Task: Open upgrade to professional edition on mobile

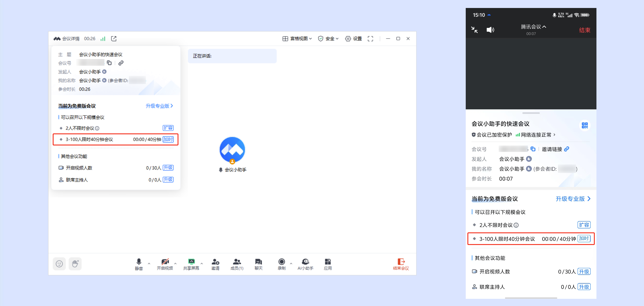Action: click(x=573, y=199)
